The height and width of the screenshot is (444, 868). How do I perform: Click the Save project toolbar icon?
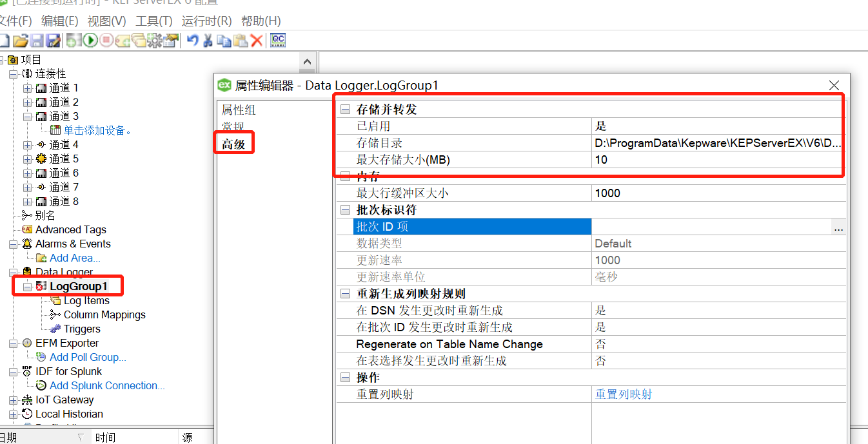click(x=37, y=41)
